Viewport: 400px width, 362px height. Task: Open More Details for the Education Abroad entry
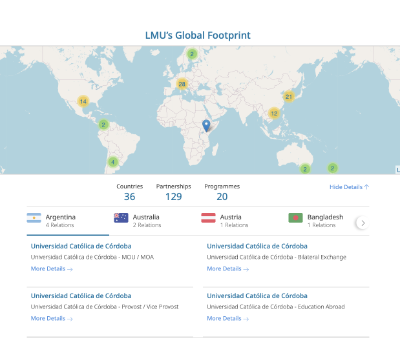[x=228, y=318]
